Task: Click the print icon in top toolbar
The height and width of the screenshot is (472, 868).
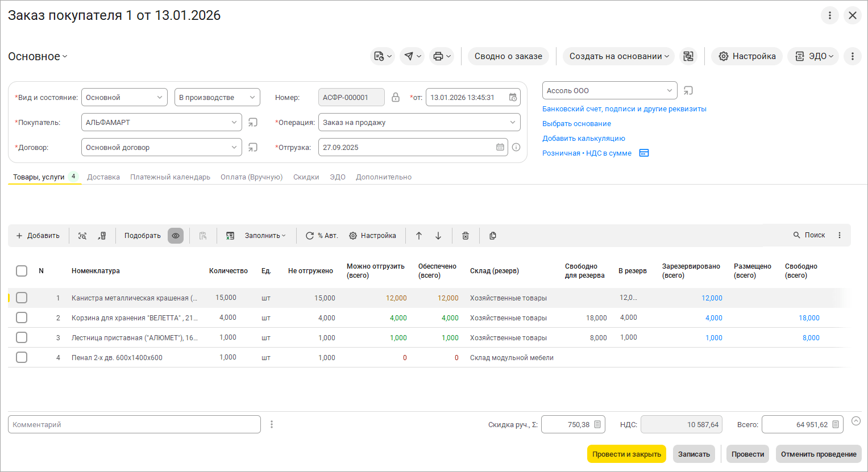Action: point(438,56)
